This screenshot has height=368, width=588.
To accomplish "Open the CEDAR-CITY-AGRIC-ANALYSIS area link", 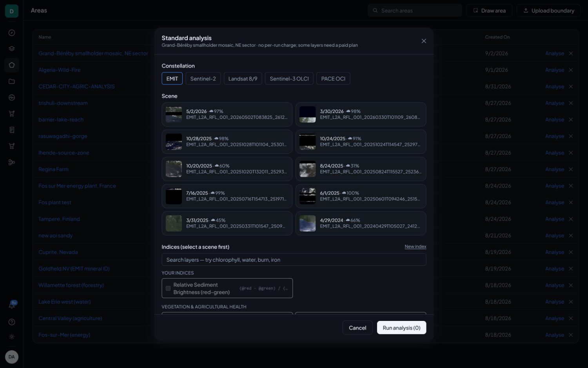I will (76, 86).
